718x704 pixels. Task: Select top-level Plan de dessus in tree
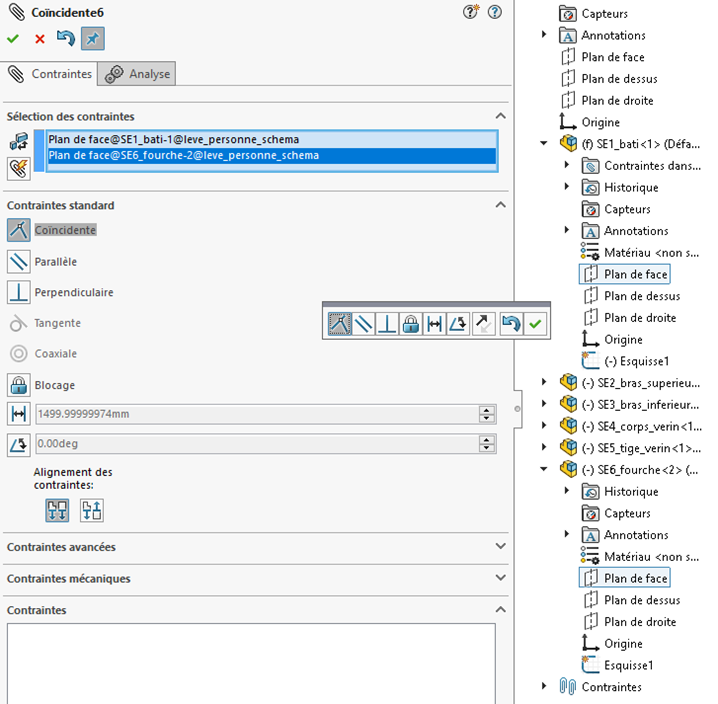[609, 79]
